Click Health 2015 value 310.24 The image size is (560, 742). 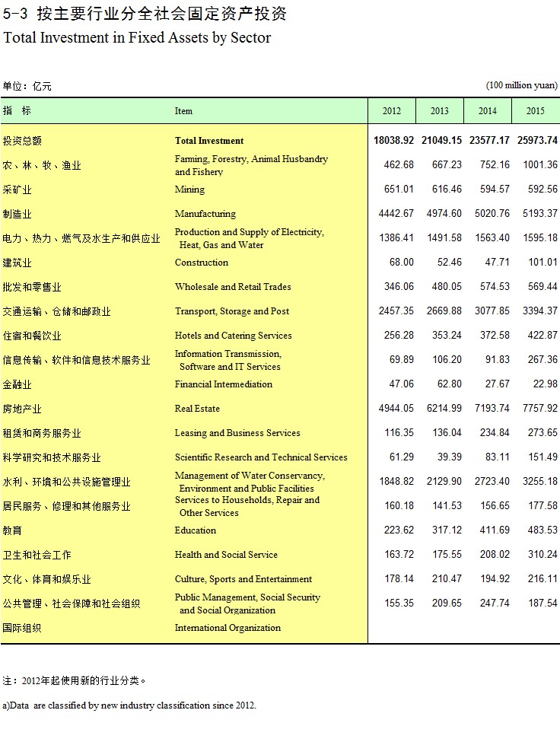[x=543, y=555]
